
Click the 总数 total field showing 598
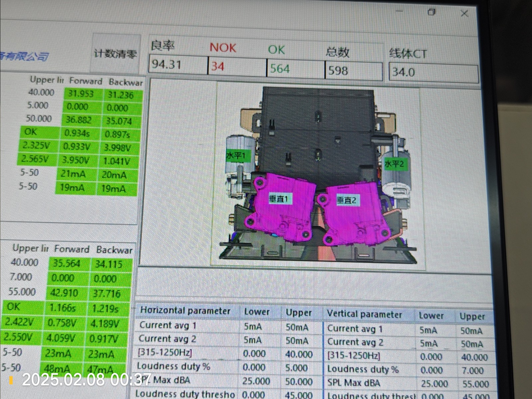[x=353, y=71]
